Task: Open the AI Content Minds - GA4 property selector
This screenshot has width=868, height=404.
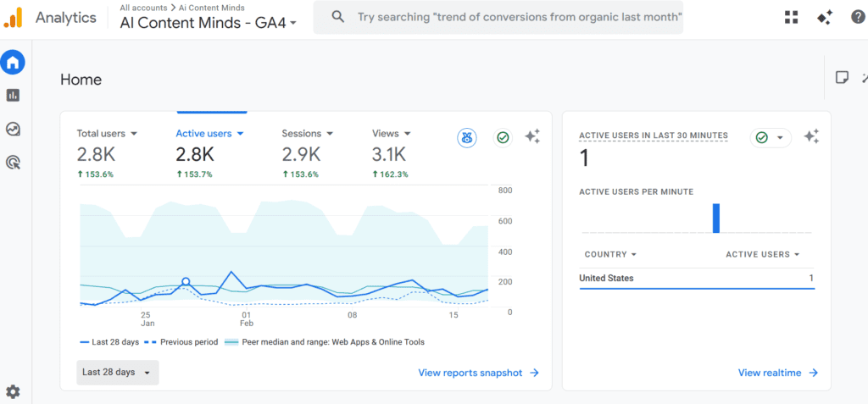Action: (209, 23)
